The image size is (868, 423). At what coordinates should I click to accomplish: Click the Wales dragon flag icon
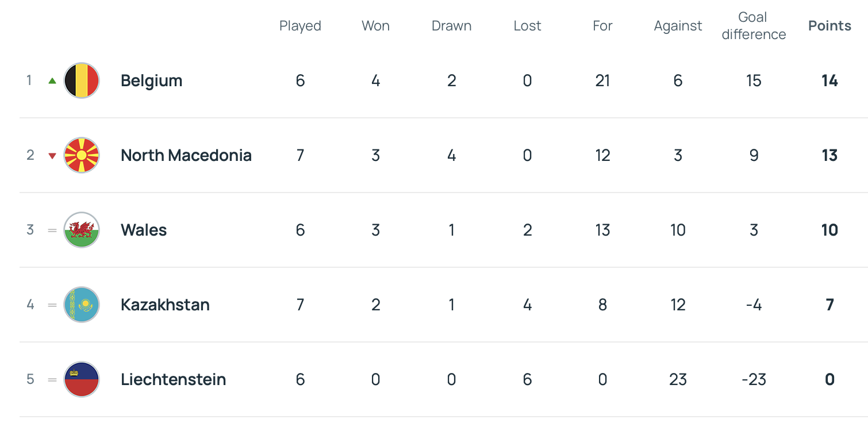[82, 230]
